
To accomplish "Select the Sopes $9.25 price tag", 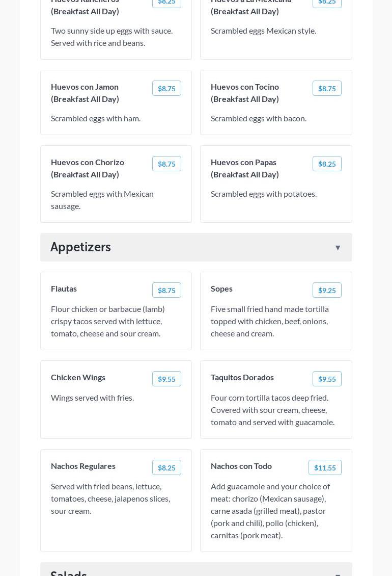I will [327, 290].
